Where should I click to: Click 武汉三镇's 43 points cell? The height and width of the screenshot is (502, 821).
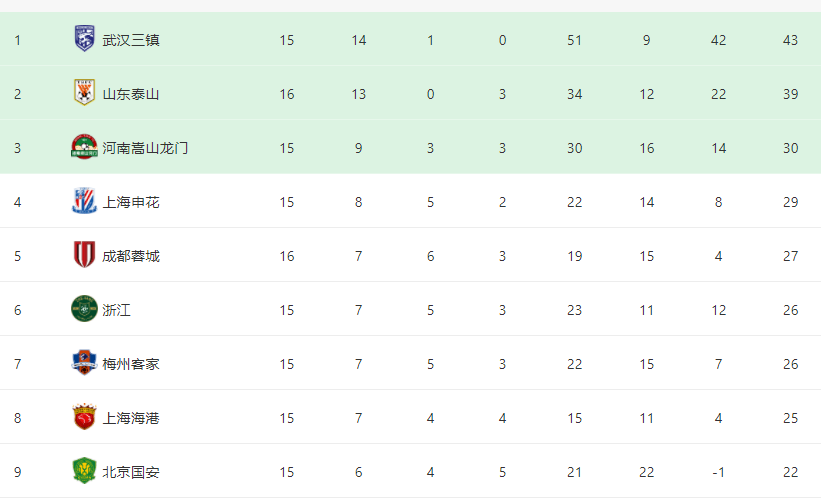pyautogui.click(x=790, y=40)
